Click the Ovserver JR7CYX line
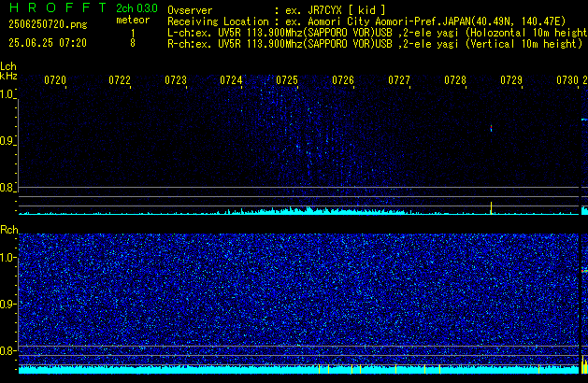The width and height of the screenshot is (588, 383). pos(277,10)
